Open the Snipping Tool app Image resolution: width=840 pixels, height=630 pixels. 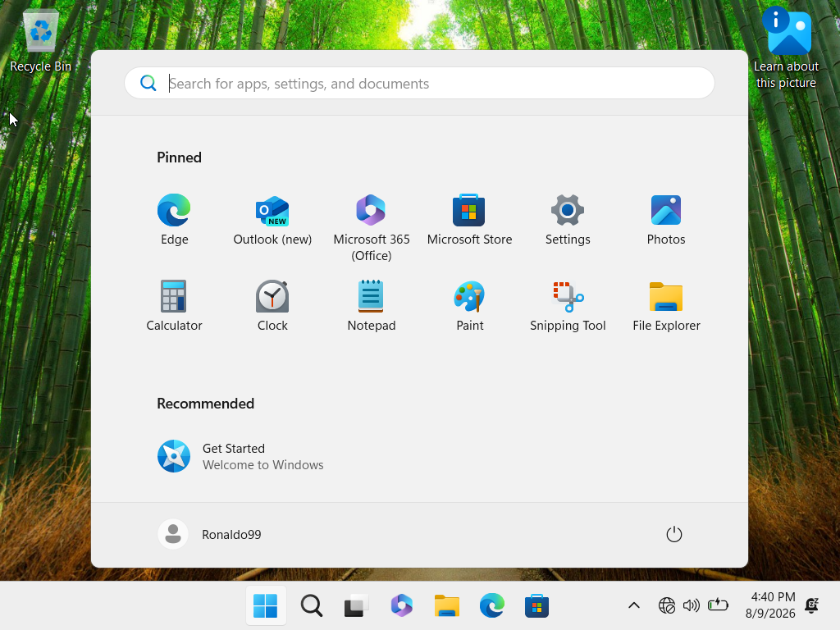click(x=568, y=306)
